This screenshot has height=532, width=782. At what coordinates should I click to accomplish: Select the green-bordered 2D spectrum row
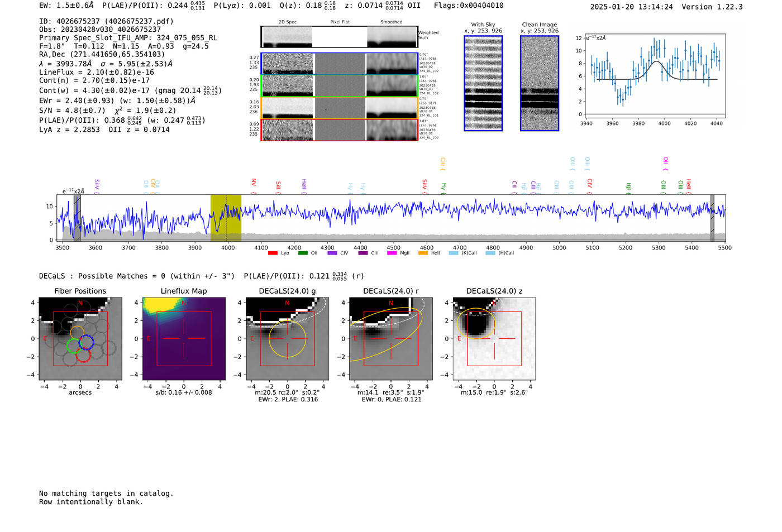tap(340, 85)
